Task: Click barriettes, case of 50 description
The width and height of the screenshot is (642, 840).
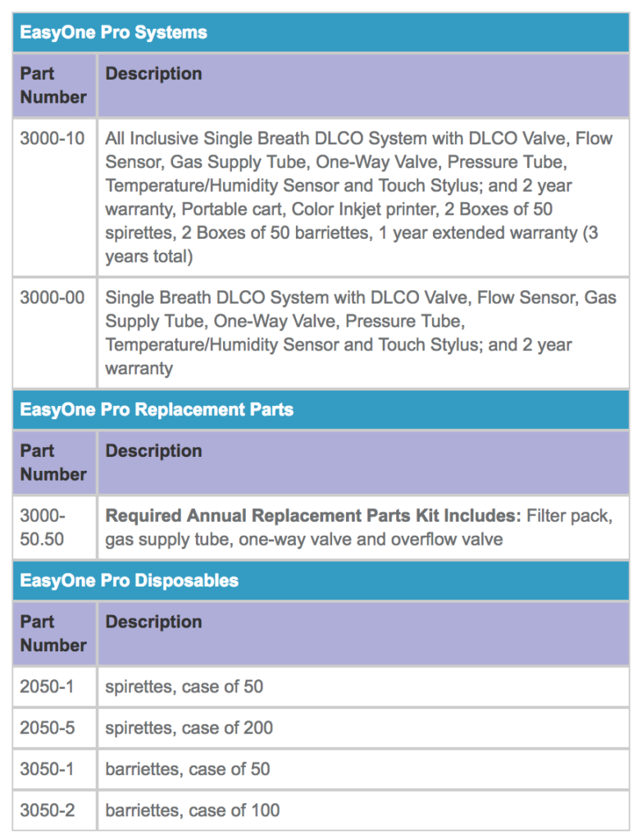Action: (x=188, y=769)
